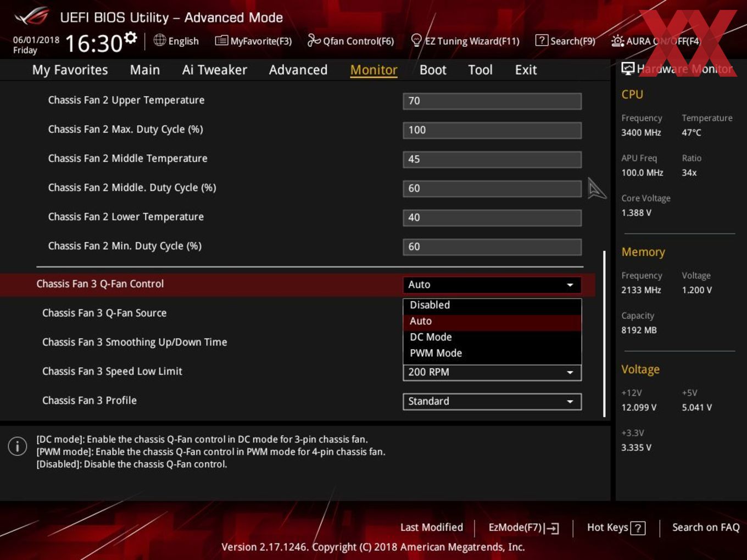Open Chassis Fan 3 Speed Low Limit dropdown
The width and height of the screenshot is (747, 560).
click(x=492, y=373)
